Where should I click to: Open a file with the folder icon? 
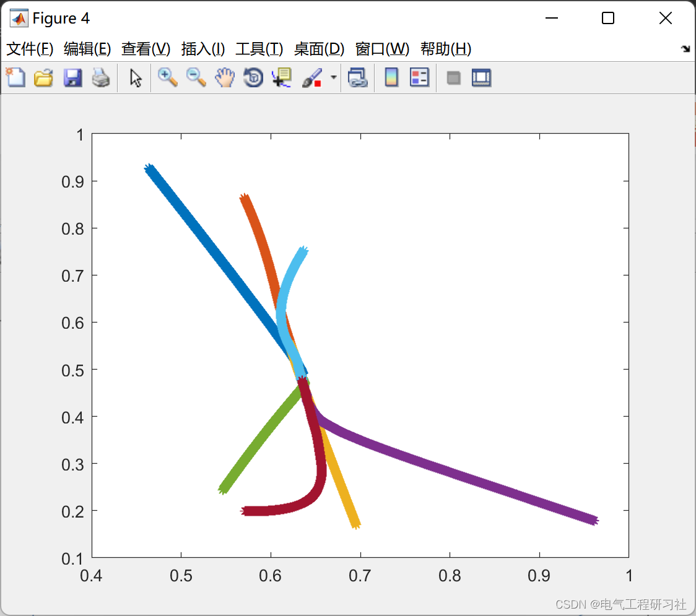tap(44, 77)
